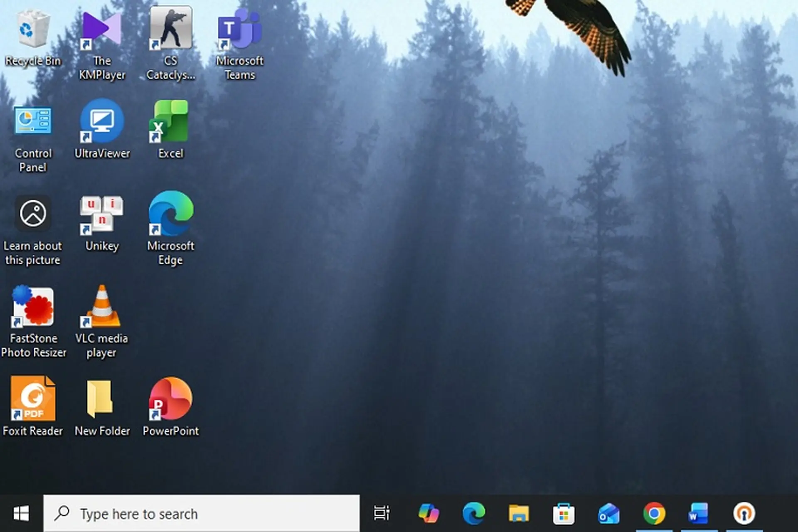This screenshot has width=798, height=532.
Task: Open the Windows Start menu
Action: coord(21,513)
